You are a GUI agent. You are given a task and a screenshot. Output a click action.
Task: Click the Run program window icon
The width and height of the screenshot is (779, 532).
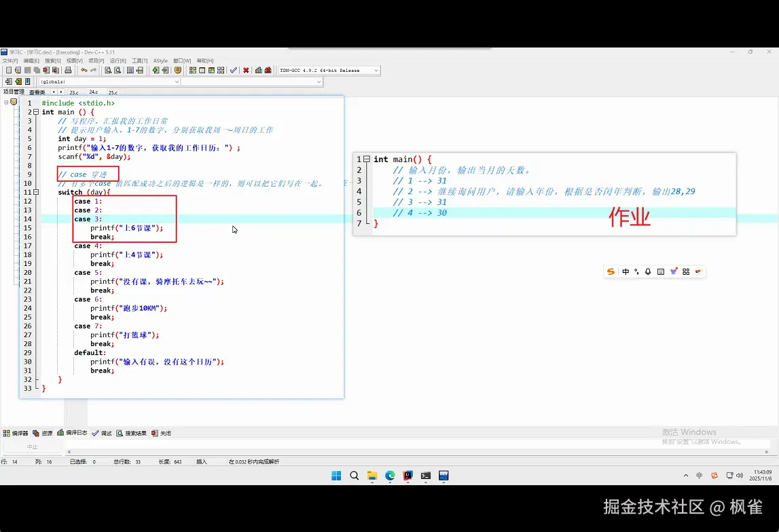202,70
